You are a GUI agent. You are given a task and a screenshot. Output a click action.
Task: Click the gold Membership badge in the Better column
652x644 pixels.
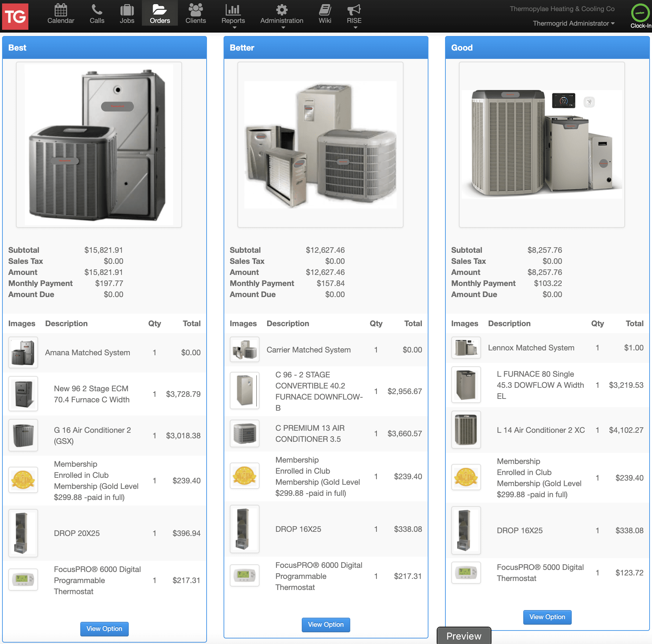click(x=244, y=476)
